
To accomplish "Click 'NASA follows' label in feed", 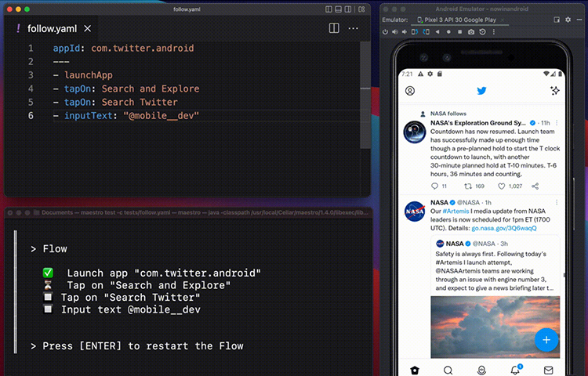I will coord(448,114).
